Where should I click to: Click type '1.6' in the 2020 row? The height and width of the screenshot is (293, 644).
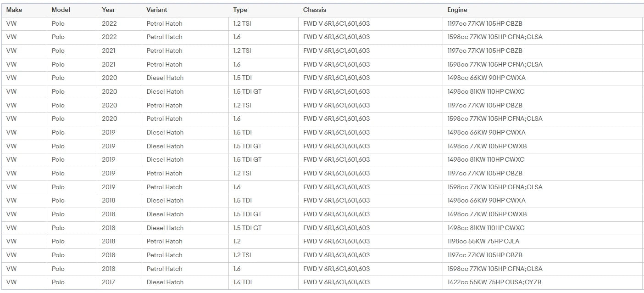pyautogui.click(x=237, y=118)
